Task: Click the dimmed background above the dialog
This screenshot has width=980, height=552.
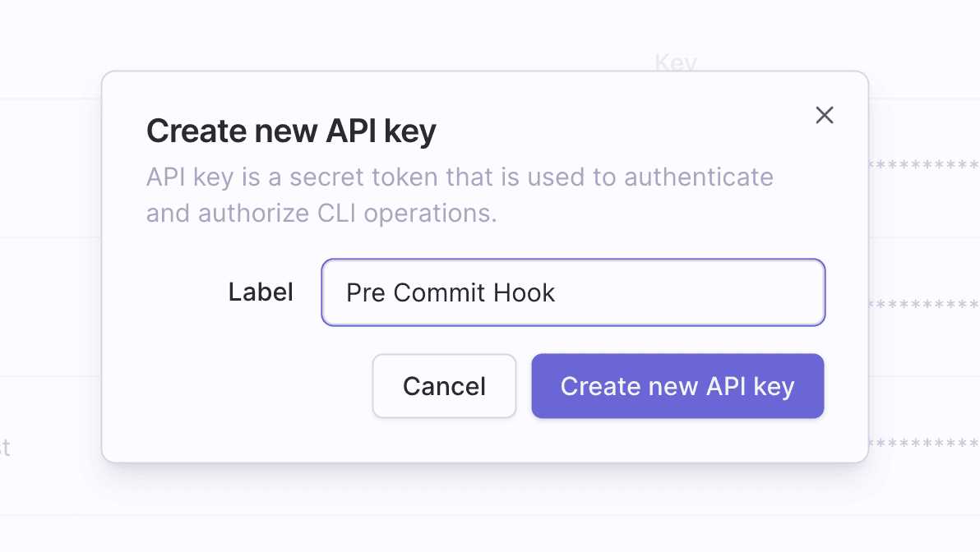Action: [485, 33]
